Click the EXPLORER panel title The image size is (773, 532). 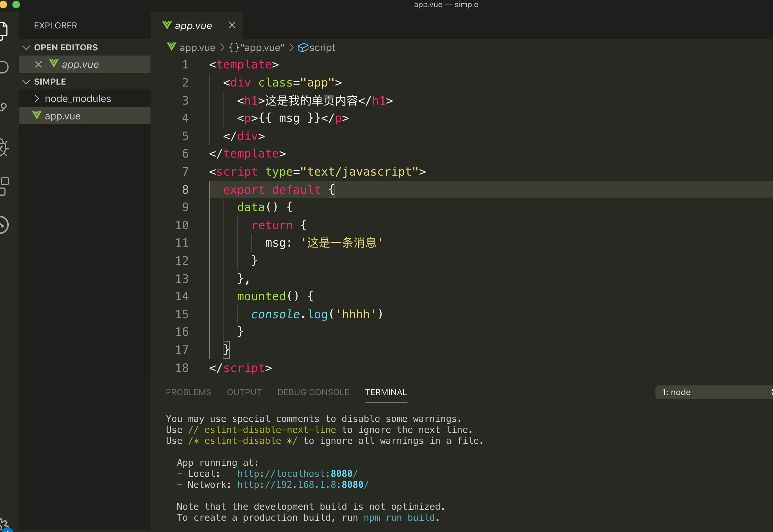pos(55,26)
